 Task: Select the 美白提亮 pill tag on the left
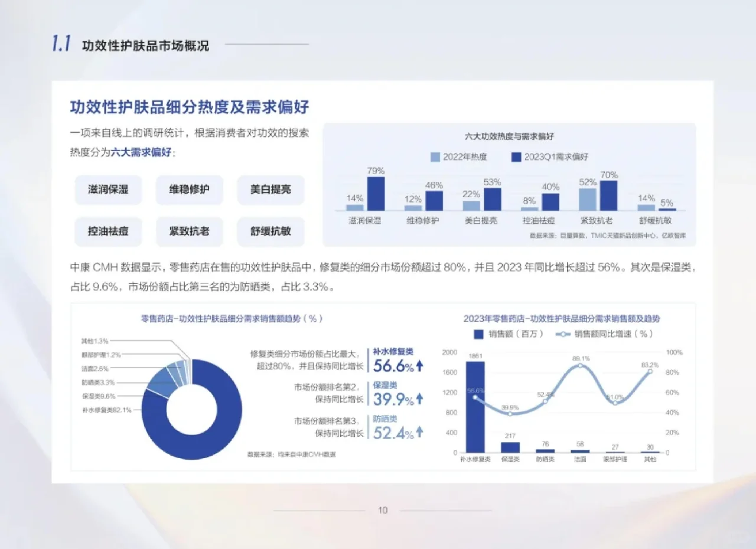[x=271, y=190]
